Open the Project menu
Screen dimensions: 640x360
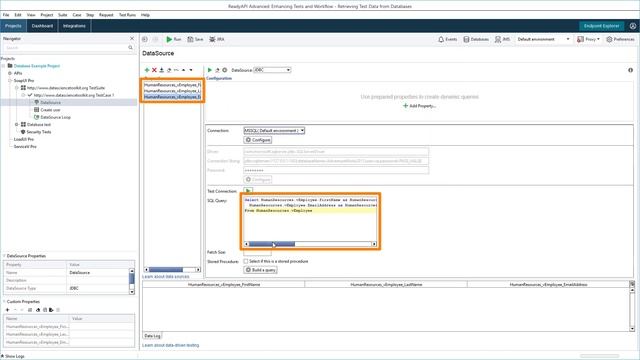pos(47,15)
